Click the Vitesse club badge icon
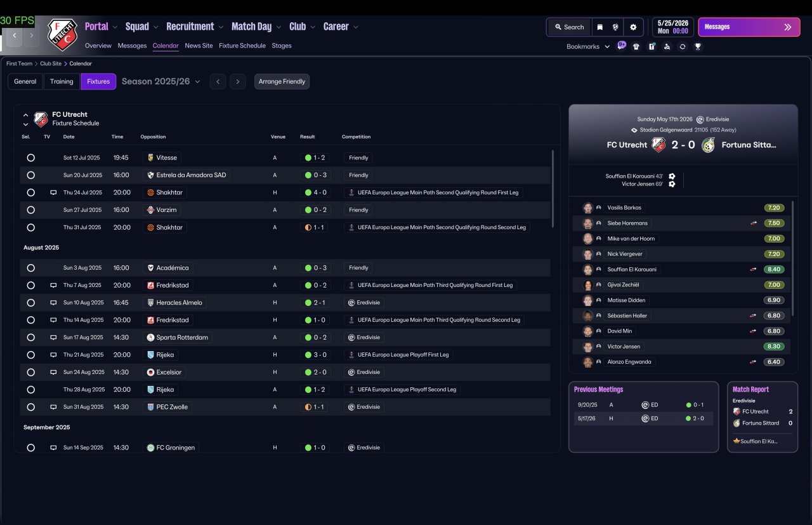Viewport: 812px width, 525px height. click(150, 157)
